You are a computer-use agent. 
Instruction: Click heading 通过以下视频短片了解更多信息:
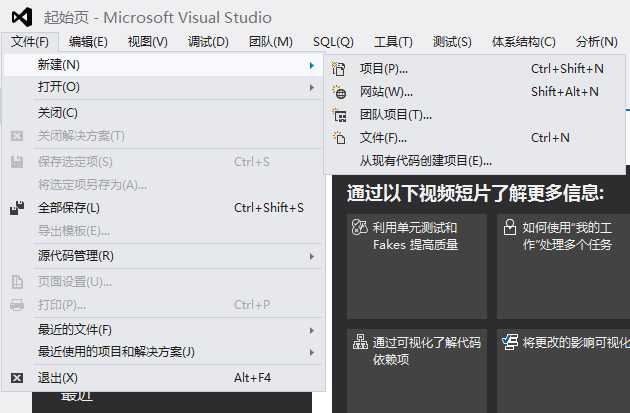475,194
